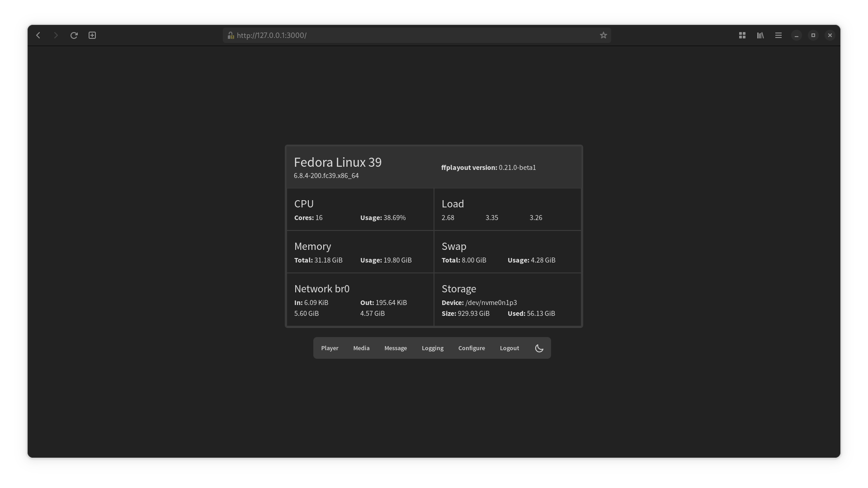Toggle dark mode with the moon icon
Viewport: 868px width, 488px height.
[x=539, y=348]
